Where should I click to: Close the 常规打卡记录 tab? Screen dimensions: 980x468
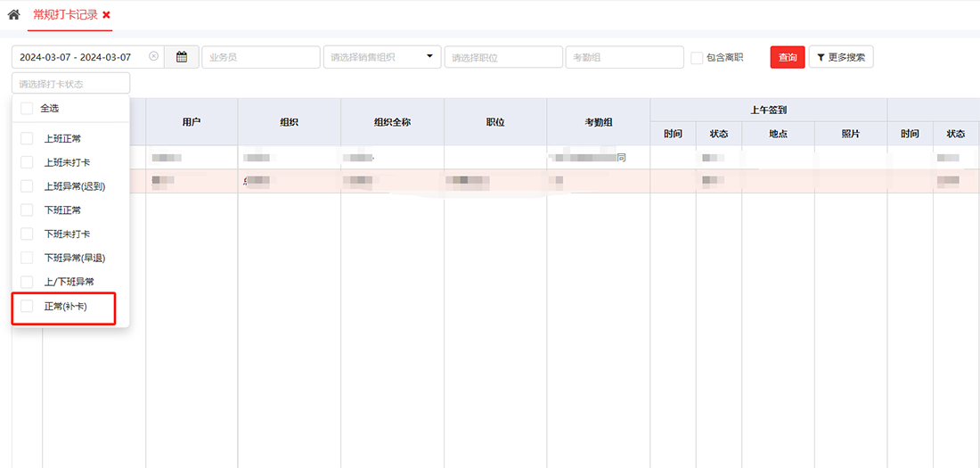coord(107,15)
